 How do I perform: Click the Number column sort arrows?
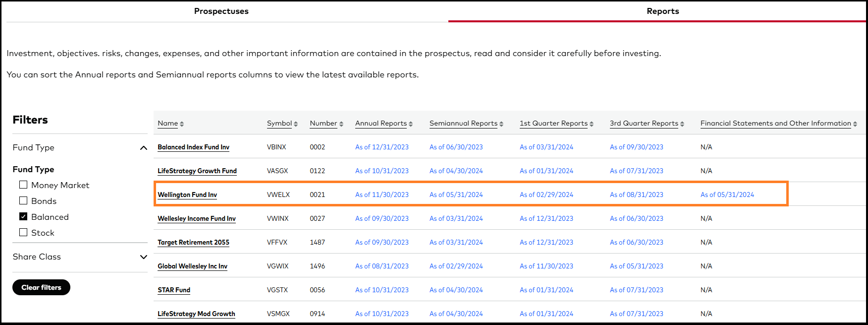pyautogui.click(x=341, y=124)
